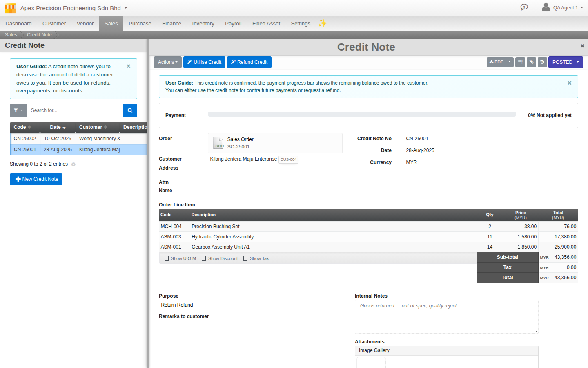Download the credit note as PDF
The image size is (588, 368).
click(496, 62)
